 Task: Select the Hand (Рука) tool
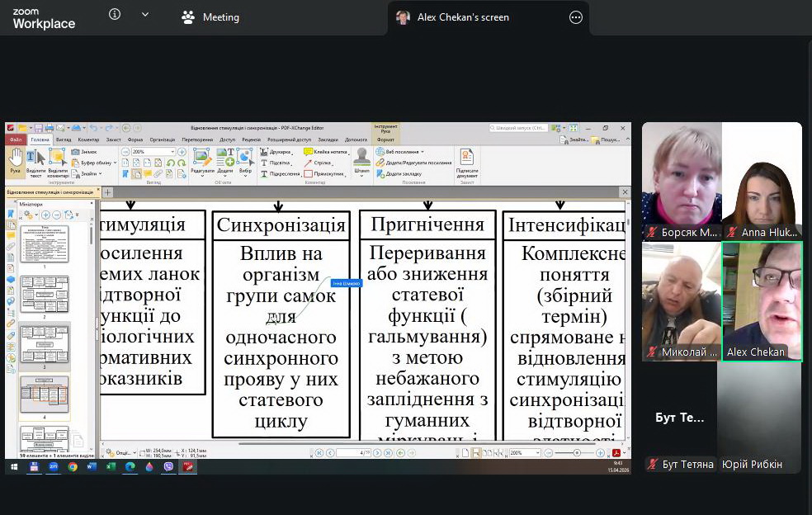click(x=15, y=160)
